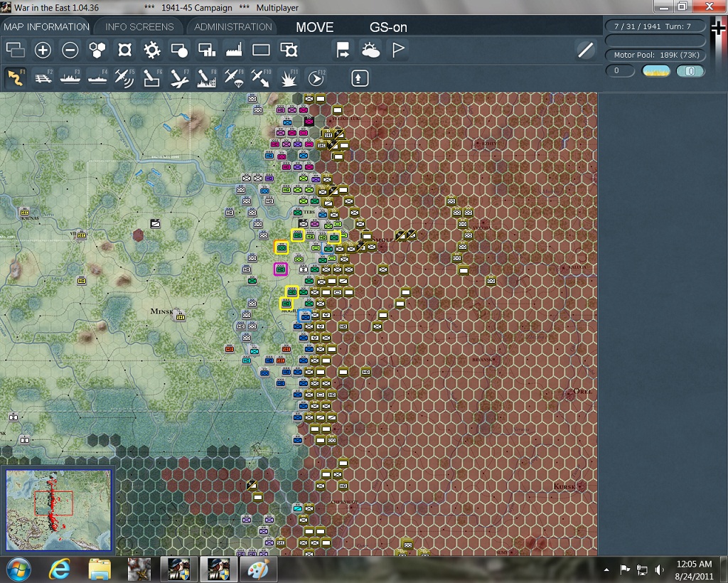Toggle the rounded square frame icon
The image size is (728, 583).
(124, 50)
